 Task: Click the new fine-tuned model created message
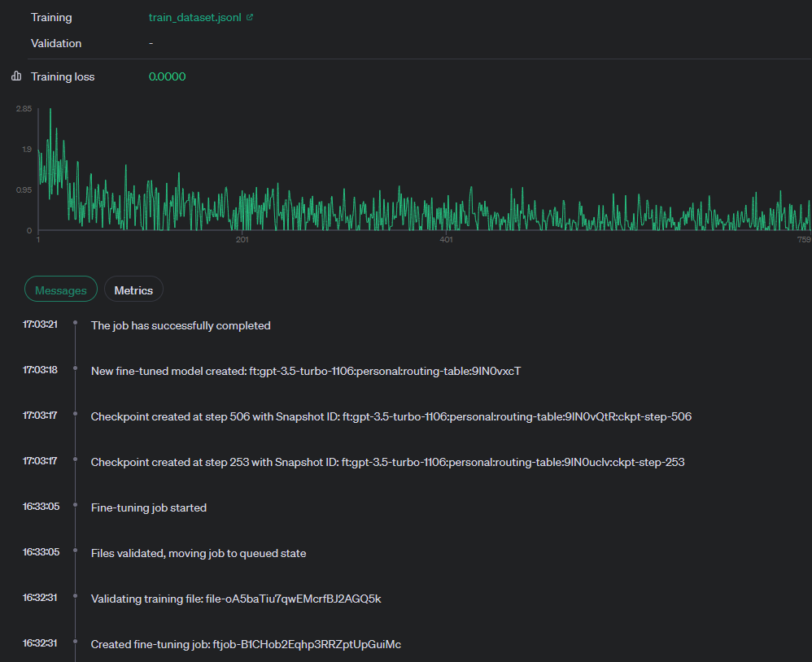(306, 371)
